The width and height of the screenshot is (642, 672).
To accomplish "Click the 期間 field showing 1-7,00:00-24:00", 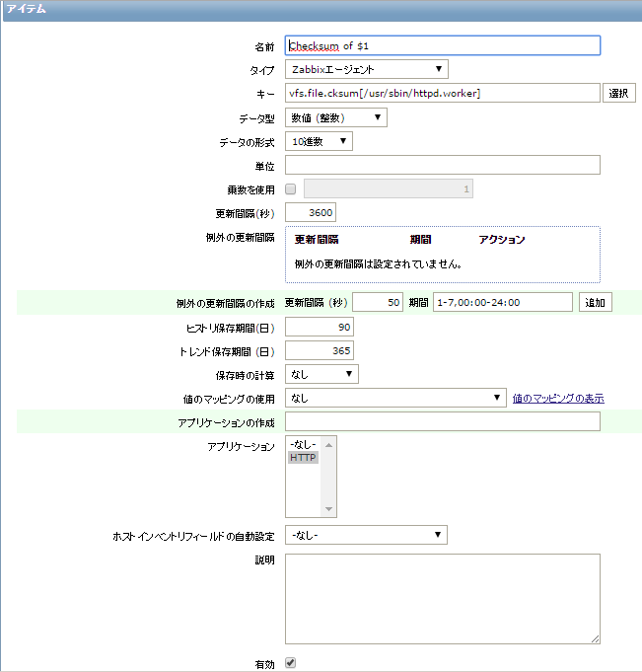I will click(503, 303).
